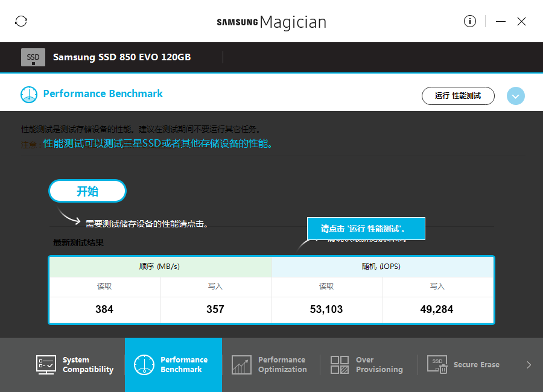Open the information icon in the title bar
This screenshot has height=392, width=543.
point(469,21)
